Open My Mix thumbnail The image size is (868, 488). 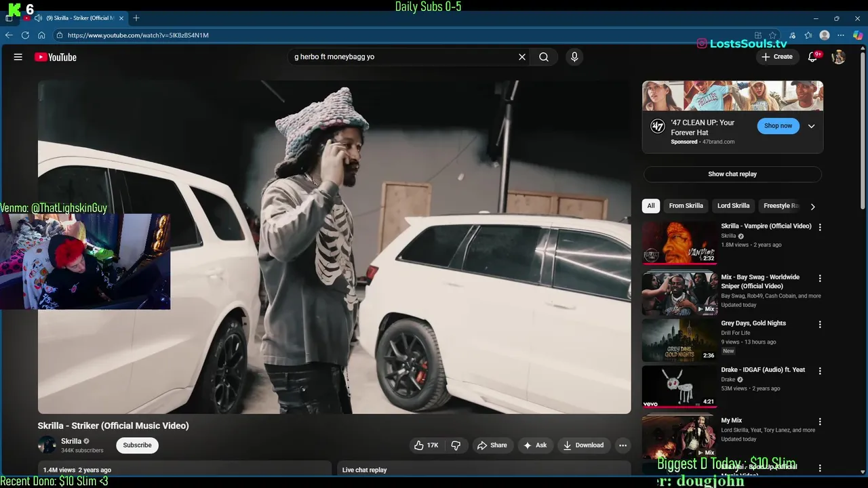click(679, 437)
